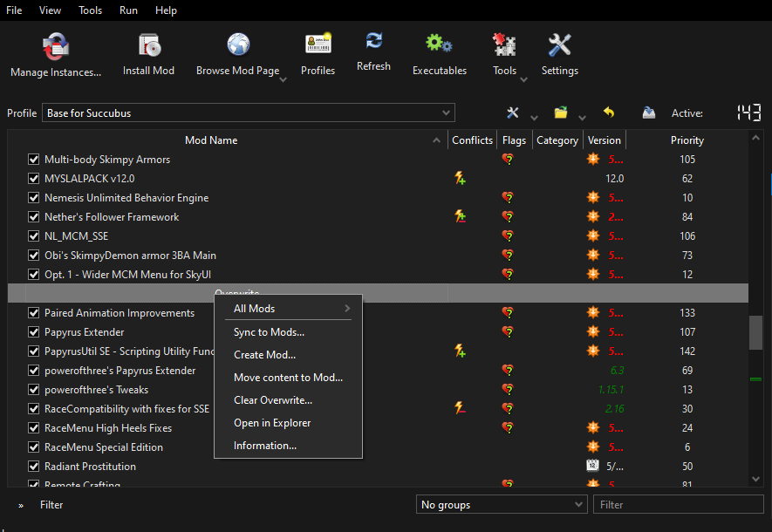Click the open folder icon
Viewport: 772px width, 532px height.
[561, 113]
